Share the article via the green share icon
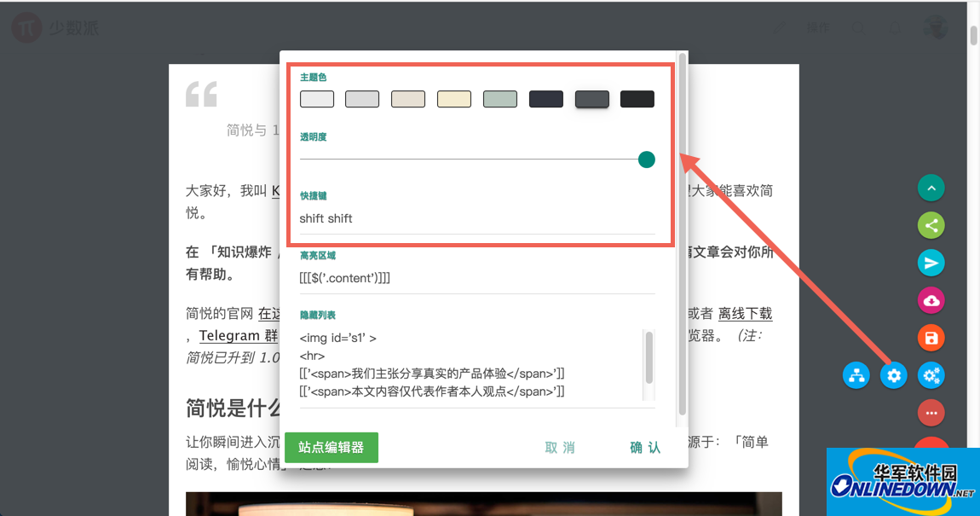 click(x=931, y=225)
